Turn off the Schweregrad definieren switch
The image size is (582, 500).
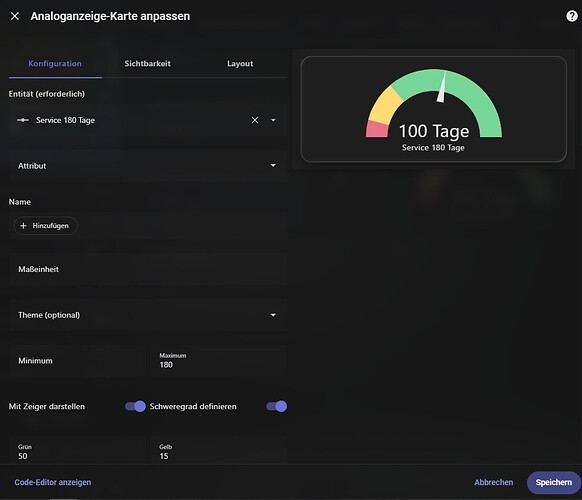point(277,406)
